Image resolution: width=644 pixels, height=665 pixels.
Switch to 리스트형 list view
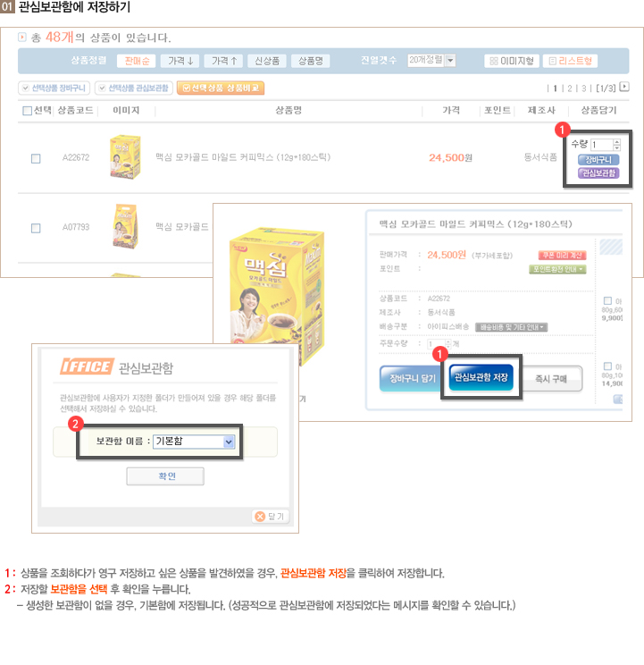click(570, 61)
